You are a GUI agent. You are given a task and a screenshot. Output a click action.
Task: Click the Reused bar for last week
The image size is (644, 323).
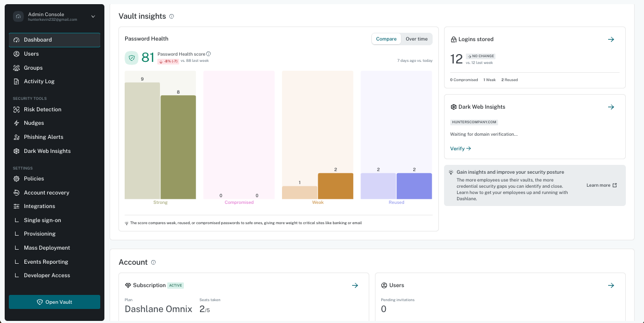(x=378, y=186)
